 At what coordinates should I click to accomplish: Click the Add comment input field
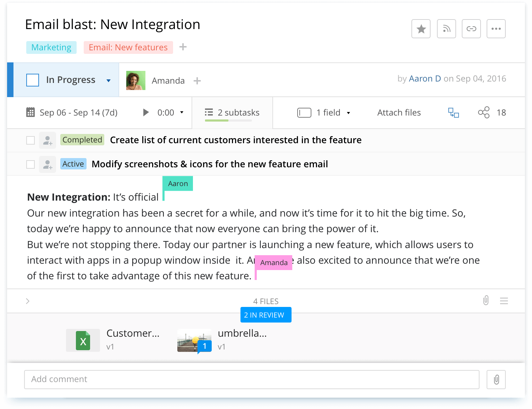click(251, 379)
